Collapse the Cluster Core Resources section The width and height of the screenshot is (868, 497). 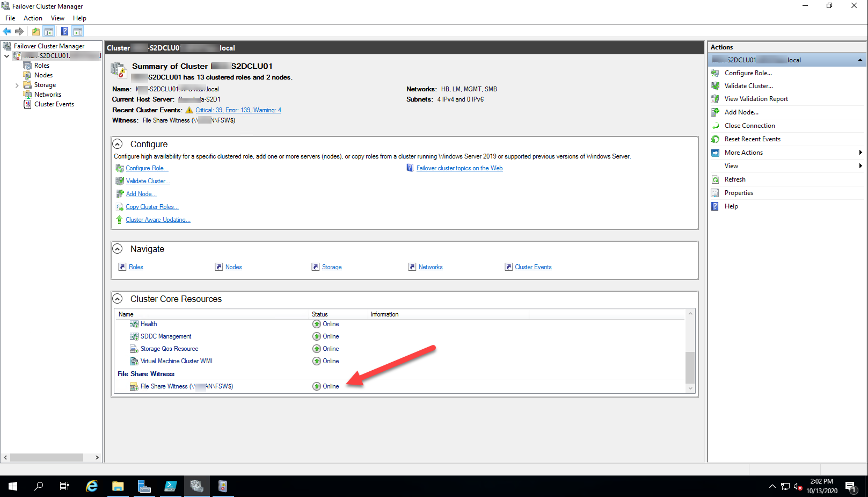point(117,299)
